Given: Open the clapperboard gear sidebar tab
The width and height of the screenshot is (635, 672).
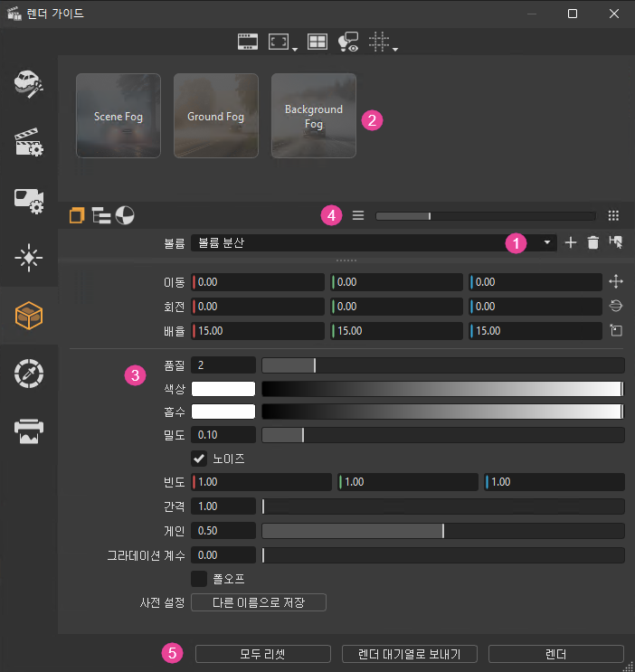Looking at the screenshot, I should click(29, 142).
